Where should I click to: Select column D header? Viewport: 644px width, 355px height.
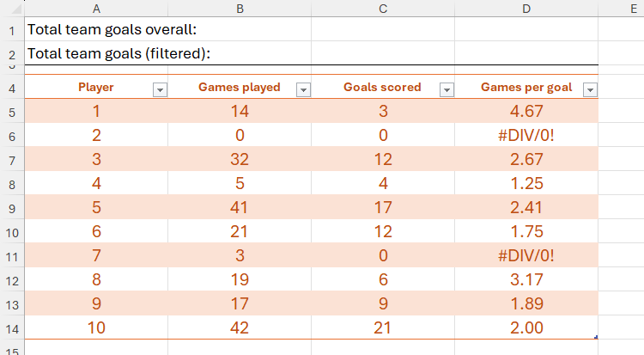(x=526, y=8)
